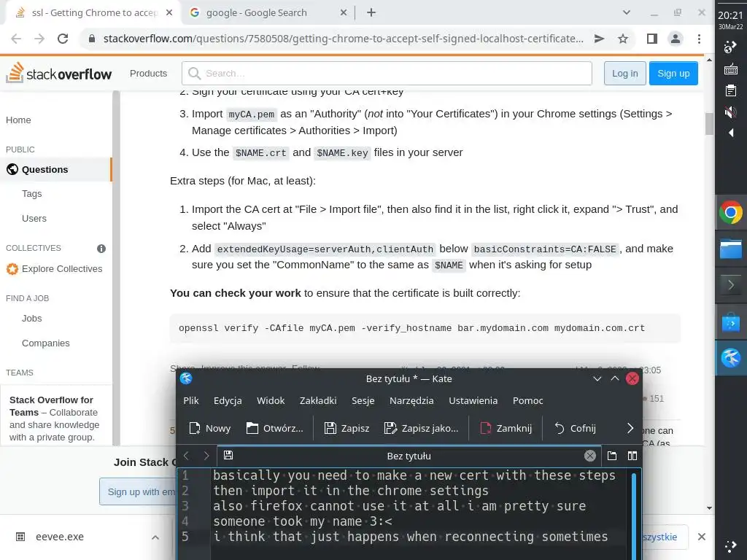The width and height of the screenshot is (747, 560).
Task: Open Home in the Stack Overflow sidebar
Action: [18, 120]
